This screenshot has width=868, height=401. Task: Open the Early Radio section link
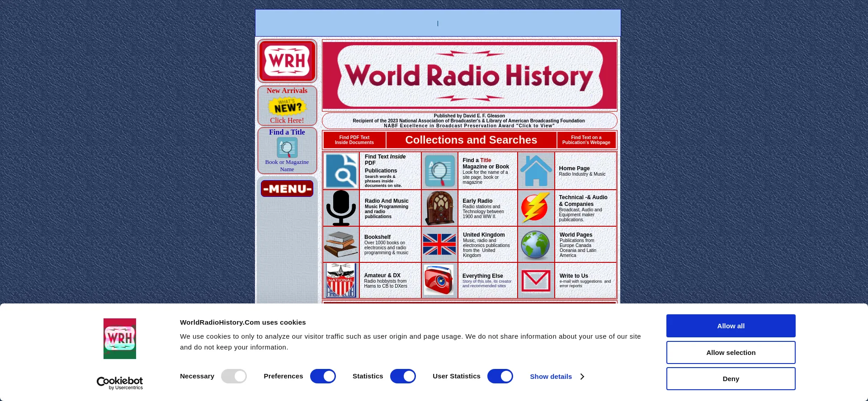pos(477,201)
